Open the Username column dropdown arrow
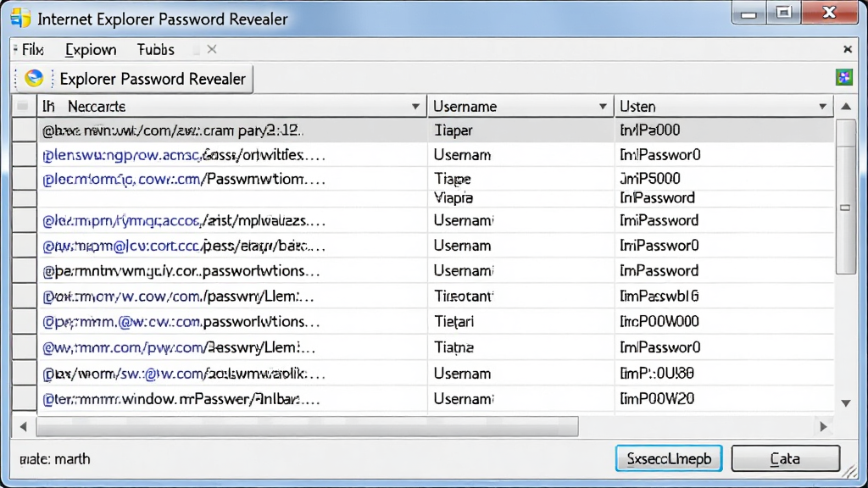 (603, 106)
